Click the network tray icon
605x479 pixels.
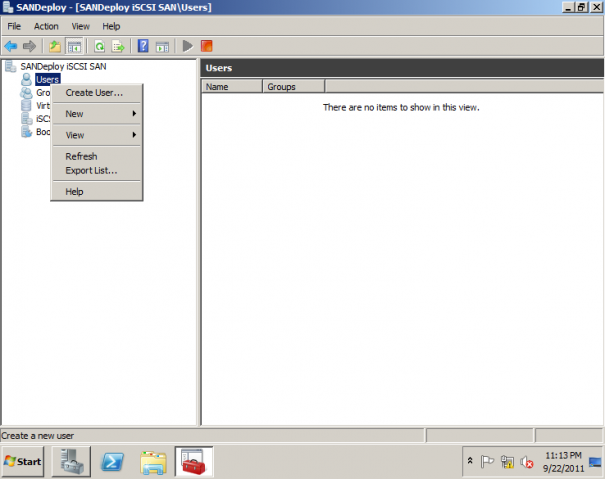(x=507, y=461)
